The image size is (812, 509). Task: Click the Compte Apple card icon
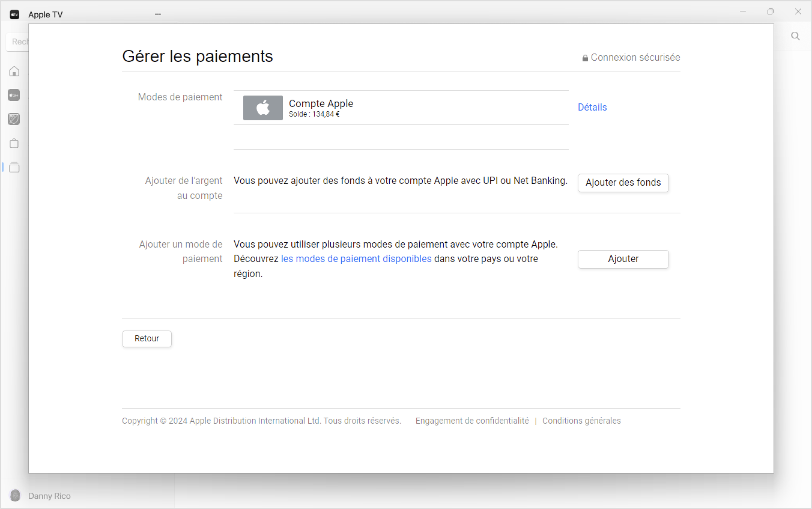(263, 108)
